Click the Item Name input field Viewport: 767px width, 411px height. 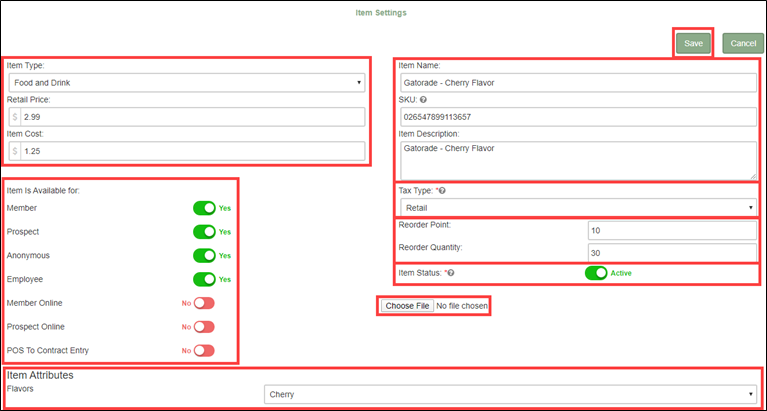579,83
